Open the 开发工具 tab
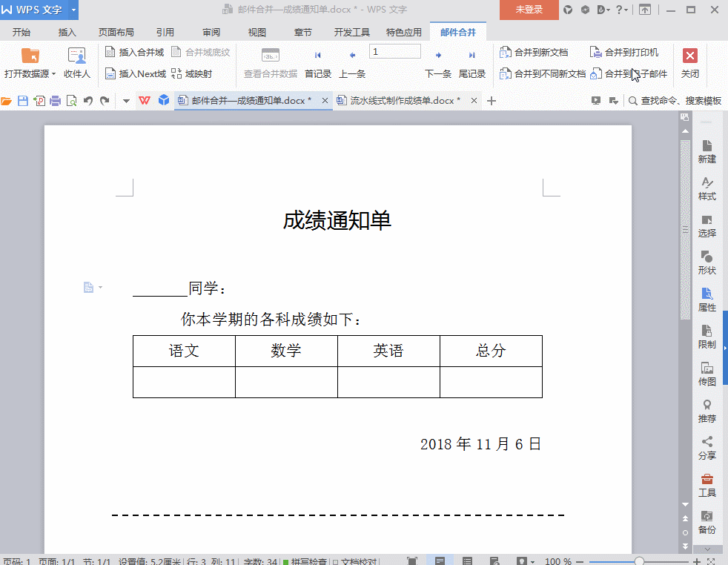Screen dimensions: 728x565 click(x=352, y=32)
